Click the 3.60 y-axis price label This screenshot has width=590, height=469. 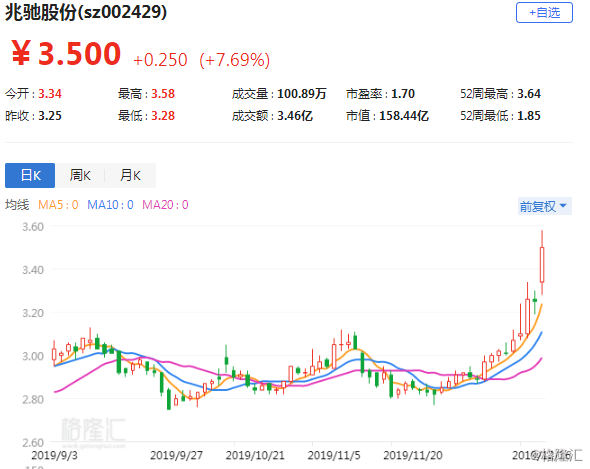click(x=33, y=227)
